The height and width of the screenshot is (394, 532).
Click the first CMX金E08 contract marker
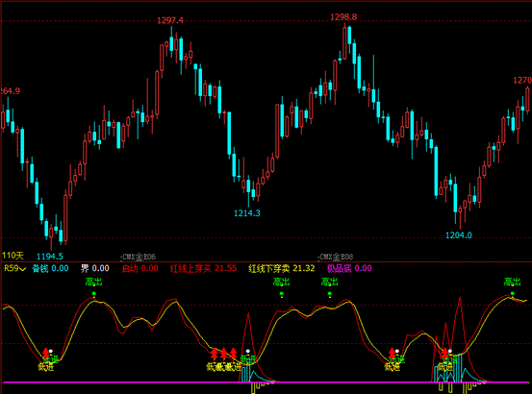139,257
